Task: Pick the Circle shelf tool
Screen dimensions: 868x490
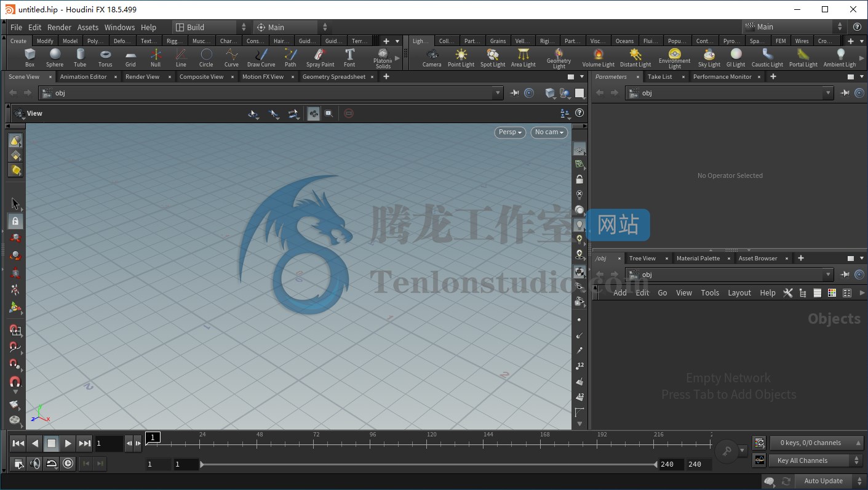Action: click(x=206, y=57)
